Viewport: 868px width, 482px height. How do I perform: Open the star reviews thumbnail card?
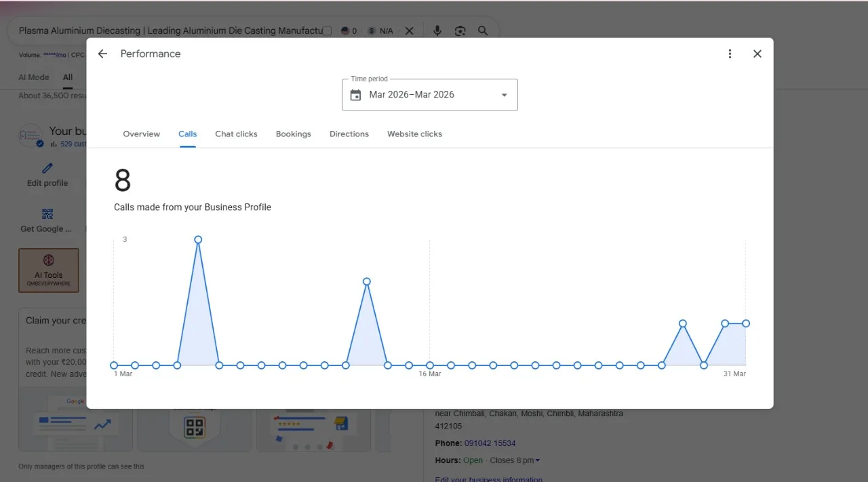pos(313,428)
